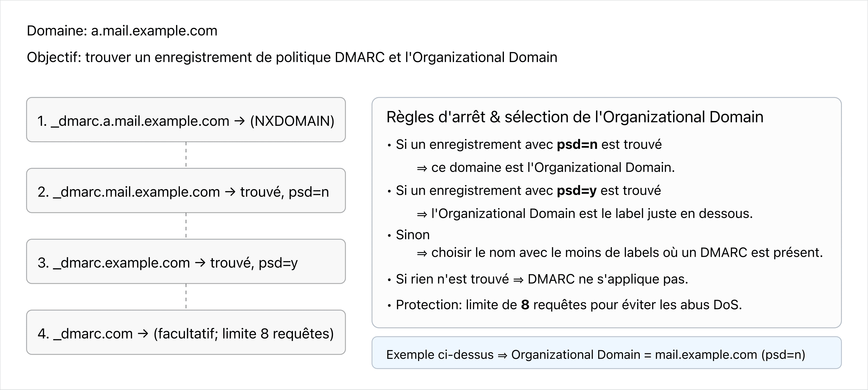Click the "Domaine: a.mail.example.com" heading line
The height and width of the screenshot is (390, 868).
(x=122, y=31)
